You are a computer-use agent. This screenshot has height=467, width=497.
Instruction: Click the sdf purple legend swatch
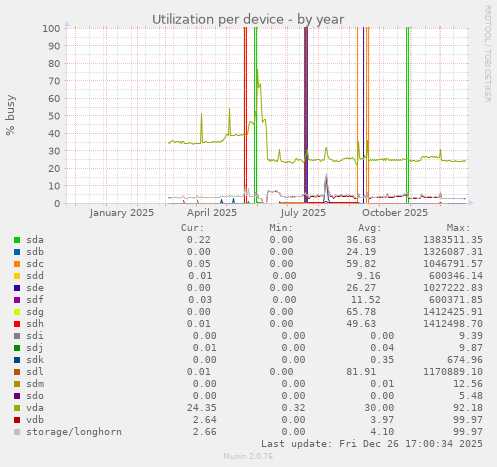(x=17, y=300)
